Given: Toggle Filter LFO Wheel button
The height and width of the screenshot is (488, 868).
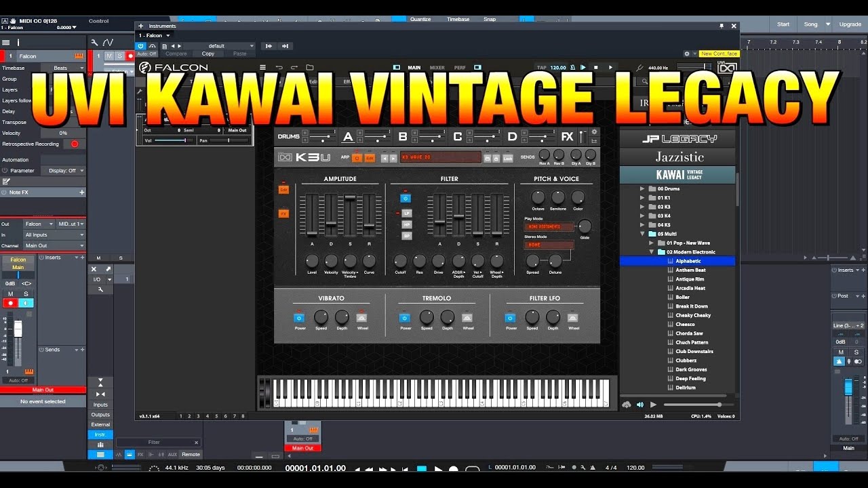Looking at the screenshot, I should [574, 318].
